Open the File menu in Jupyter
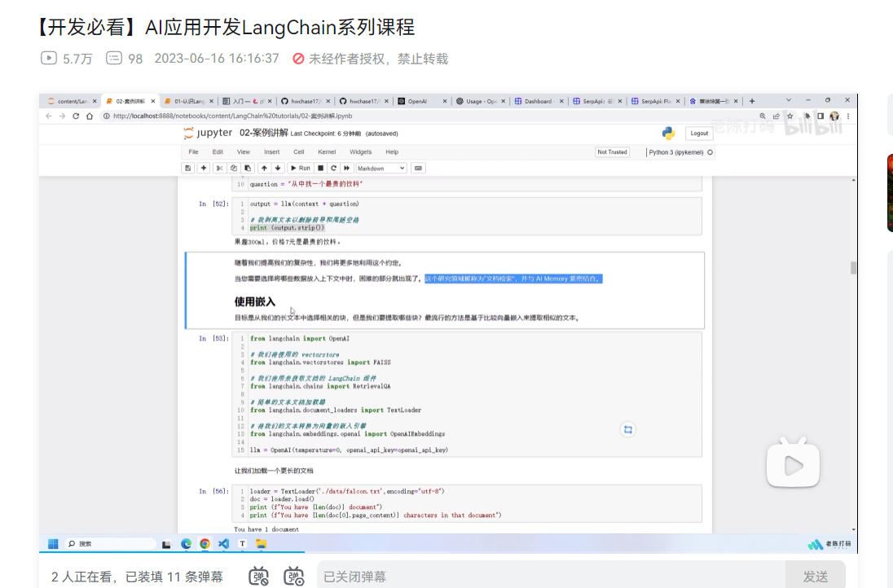This screenshot has width=893, height=588. [x=194, y=152]
